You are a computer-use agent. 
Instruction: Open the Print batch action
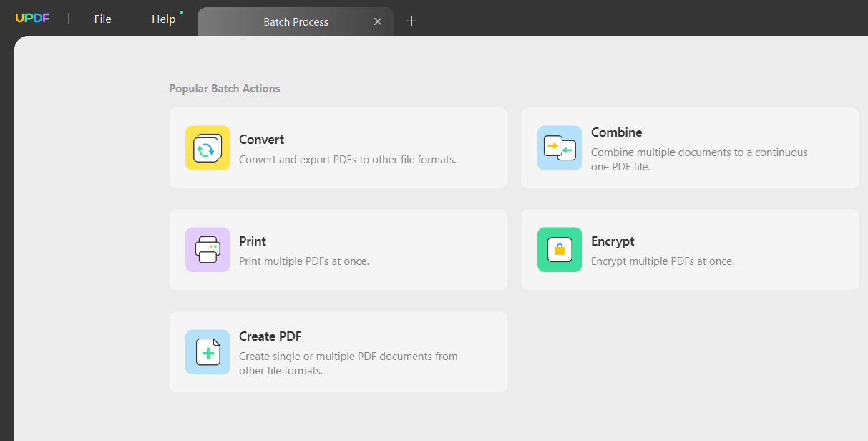(338, 250)
